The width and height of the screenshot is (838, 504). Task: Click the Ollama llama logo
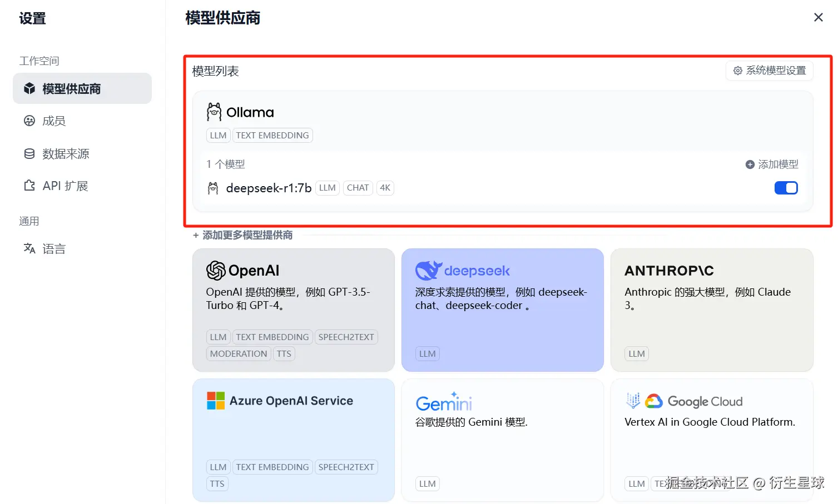[x=214, y=112]
